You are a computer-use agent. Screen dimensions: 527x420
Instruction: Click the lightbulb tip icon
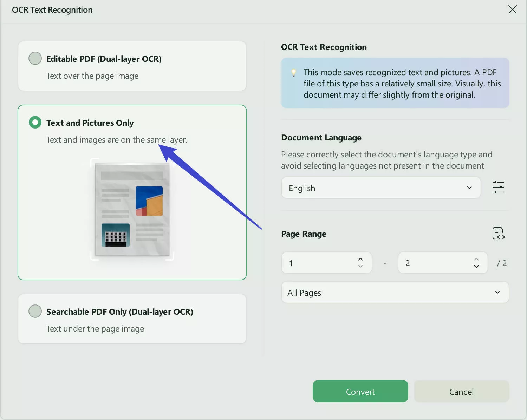point(293,73)
